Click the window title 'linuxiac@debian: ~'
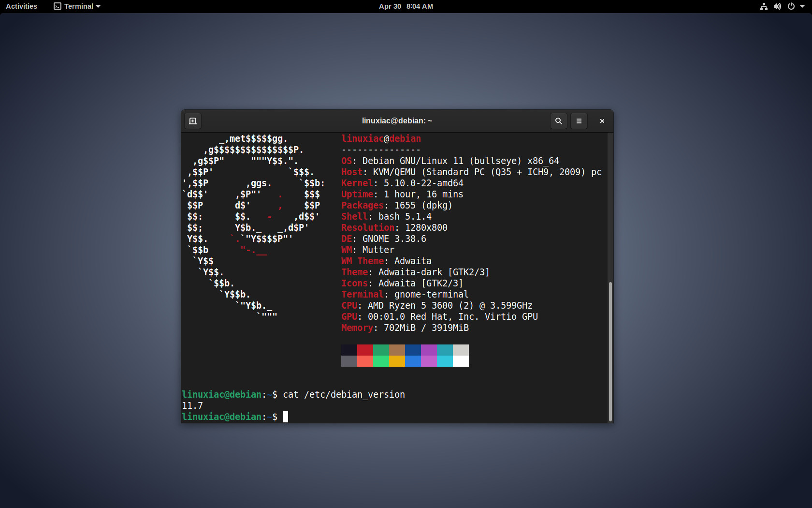812x508 pixels. [x=397, y=121]
